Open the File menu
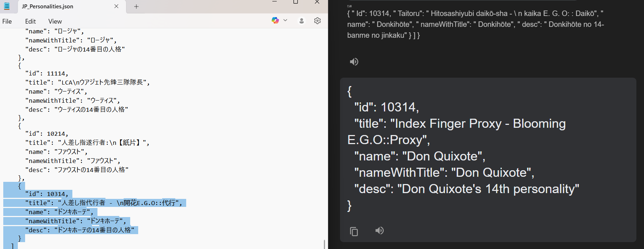Screen dimensions: 644x249 (7, 21)
